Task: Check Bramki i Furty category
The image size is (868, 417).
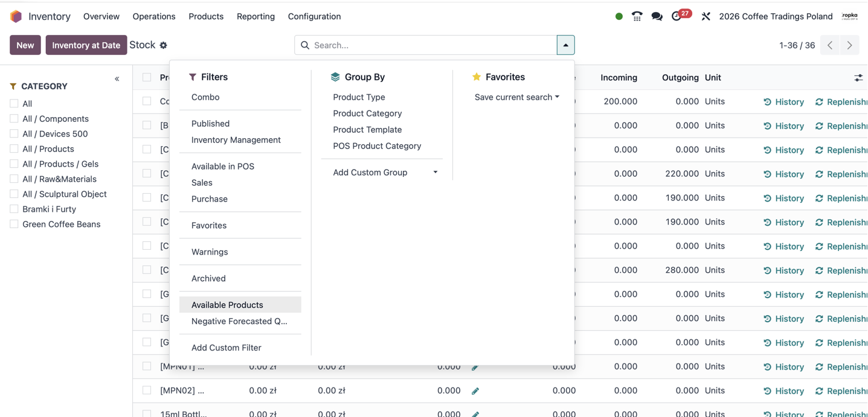Action: click(14, 209)
